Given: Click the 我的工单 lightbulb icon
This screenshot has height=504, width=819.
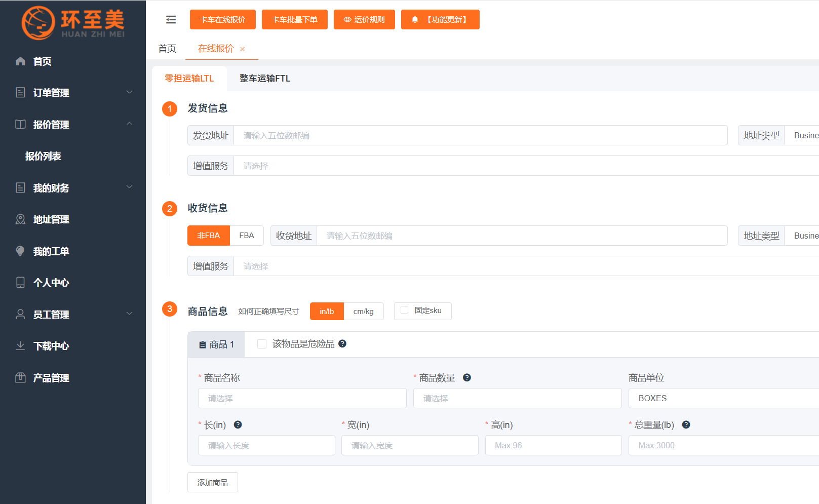Looking at the screenshot, I should (20, 251).
